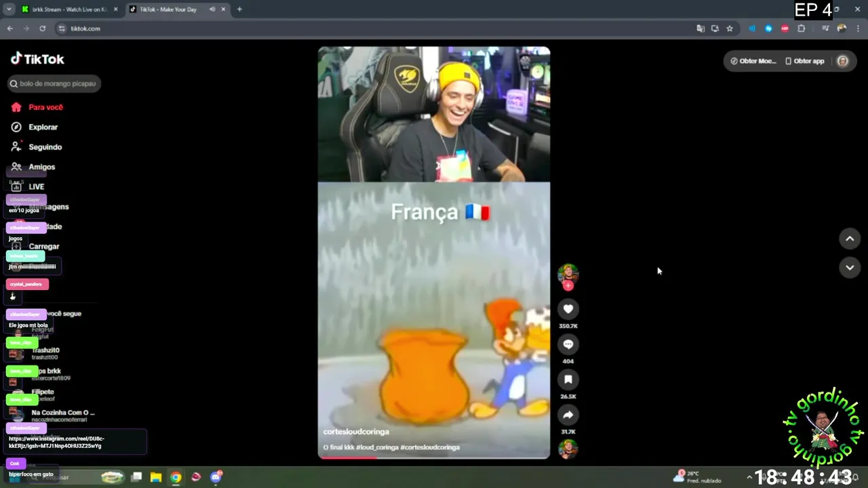
Task: Open cortesloudcoringa username on the video
Action: (x=356, y=432)
